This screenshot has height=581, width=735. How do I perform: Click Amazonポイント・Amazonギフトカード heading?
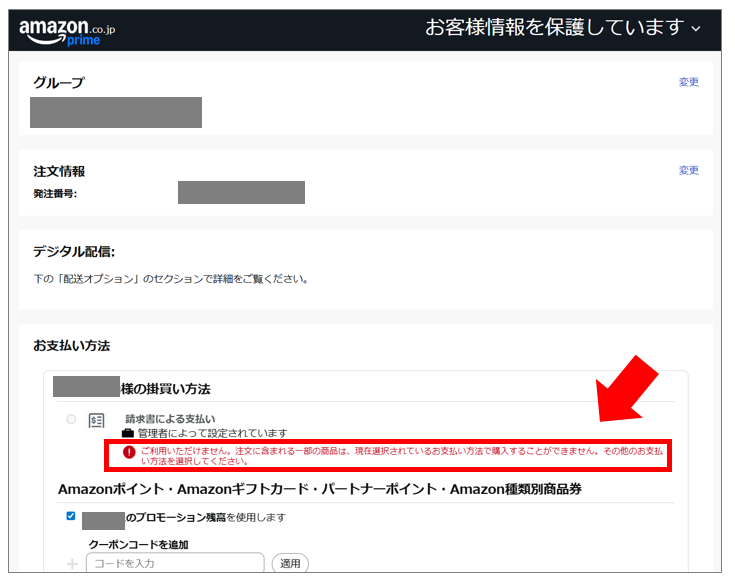pyautogui.click(x=320, y=489)
